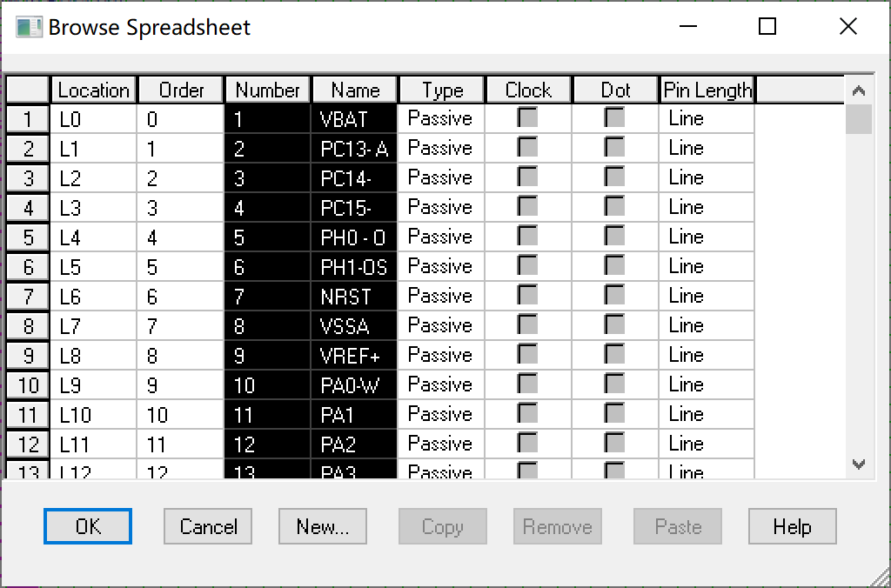Click the Line pin length in row 4
Screen dimensions: 891x588
click(707, 207)
